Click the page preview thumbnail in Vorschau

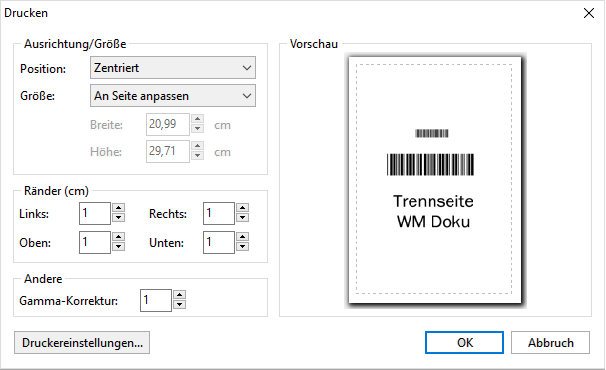pos(435,180)
